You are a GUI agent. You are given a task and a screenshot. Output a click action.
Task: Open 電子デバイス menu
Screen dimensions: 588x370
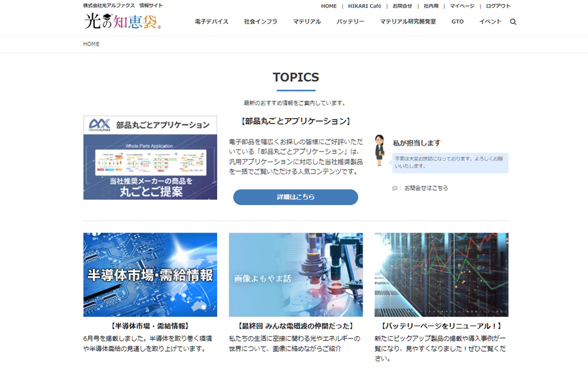pos(212,22)
